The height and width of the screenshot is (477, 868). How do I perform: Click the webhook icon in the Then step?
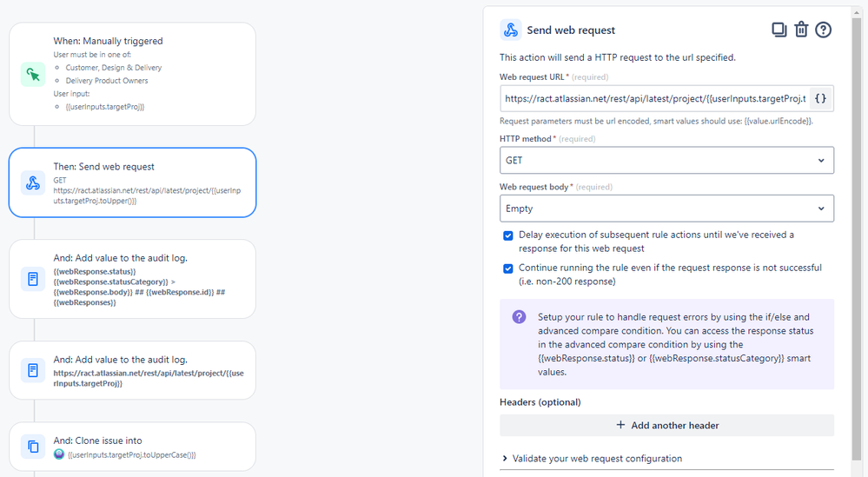(33, 183)
